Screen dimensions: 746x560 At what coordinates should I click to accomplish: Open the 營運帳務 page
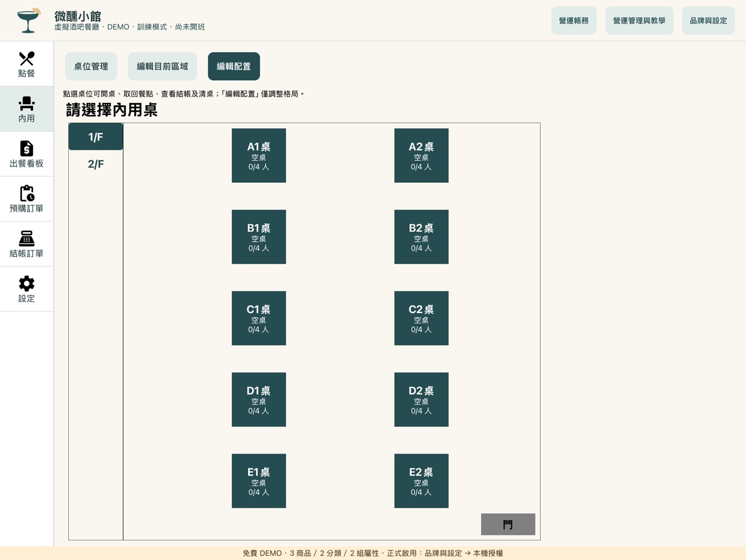point(574,21)
